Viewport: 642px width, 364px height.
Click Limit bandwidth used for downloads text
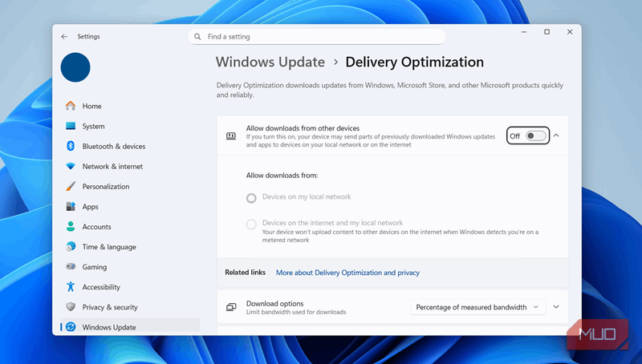[x=296, y=312]
